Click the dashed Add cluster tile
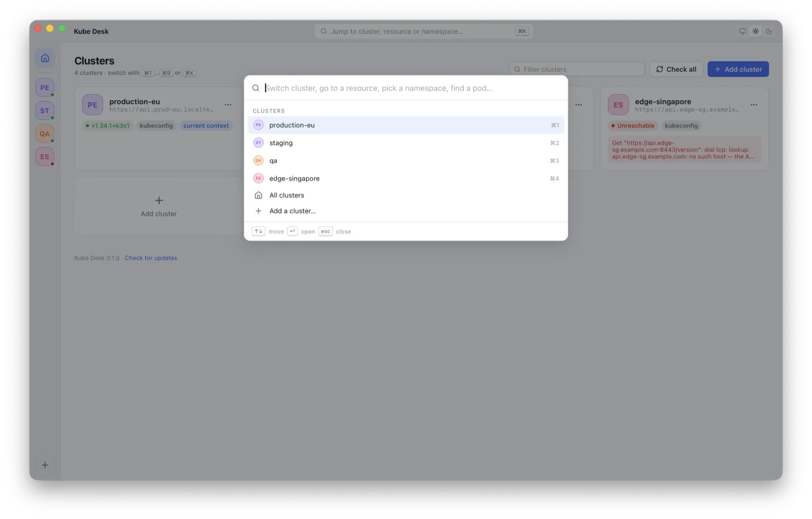This screenshot has height=519, width=812. pos(158,206)
